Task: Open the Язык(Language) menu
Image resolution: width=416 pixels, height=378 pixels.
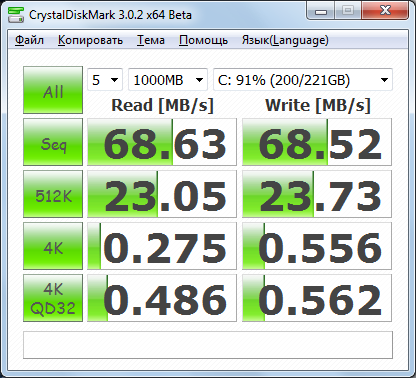Action: click(285, 40)
